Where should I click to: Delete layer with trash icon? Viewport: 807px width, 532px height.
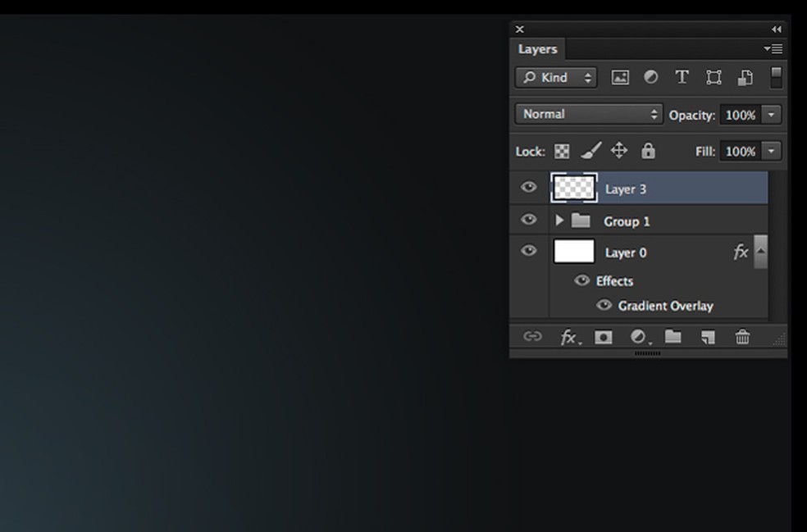(x=742, y=337)
